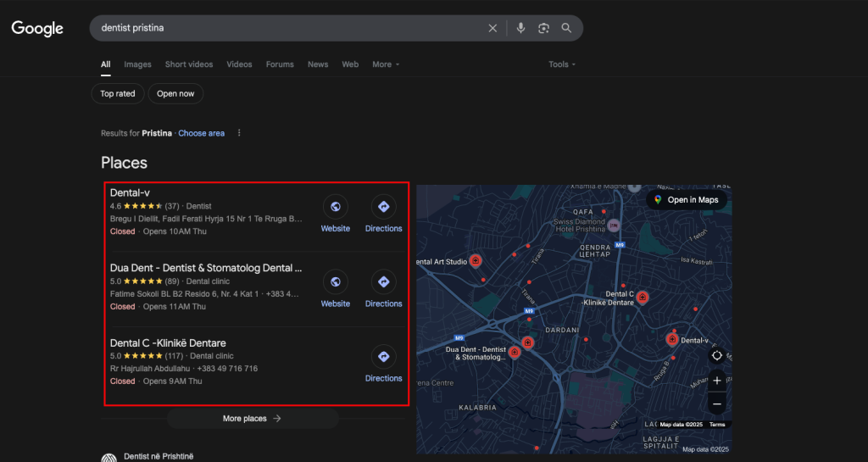Click the Dental Art Studio map pin

475,260
